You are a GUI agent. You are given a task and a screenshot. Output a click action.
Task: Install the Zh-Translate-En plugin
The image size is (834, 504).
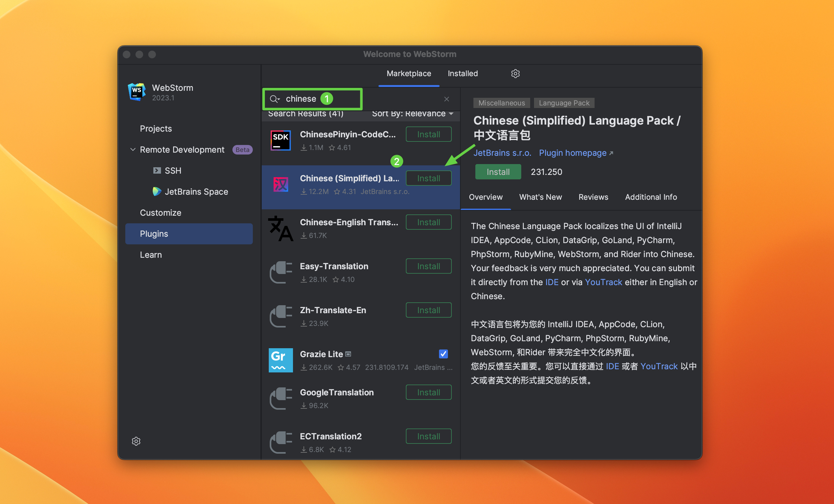(428, 310)
